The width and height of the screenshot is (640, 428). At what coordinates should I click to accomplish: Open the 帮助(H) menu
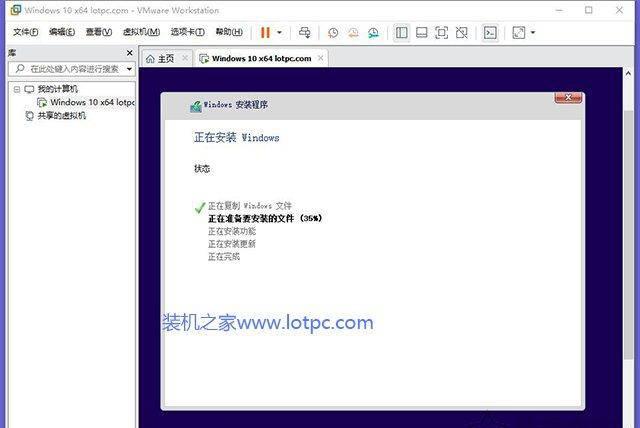(x=229, y=32)
